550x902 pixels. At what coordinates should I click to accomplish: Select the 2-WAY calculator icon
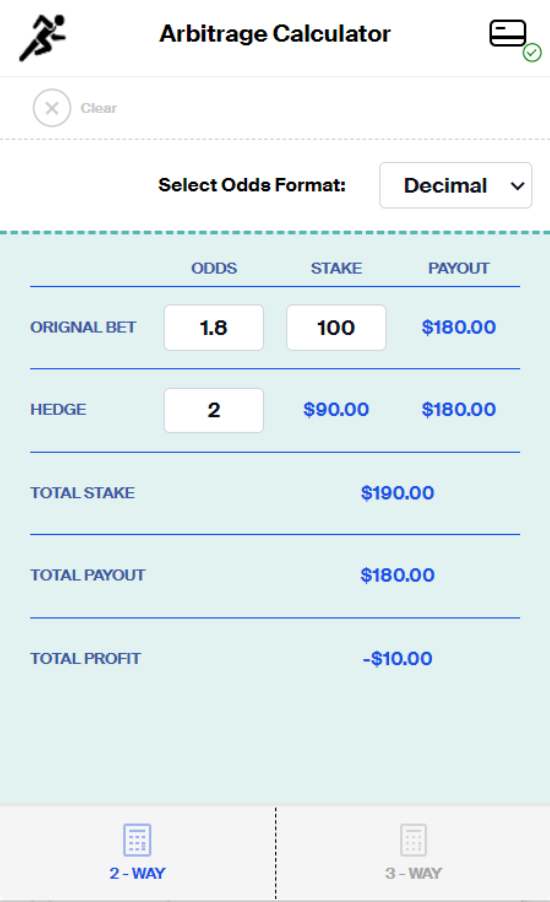tap(138, 840)
